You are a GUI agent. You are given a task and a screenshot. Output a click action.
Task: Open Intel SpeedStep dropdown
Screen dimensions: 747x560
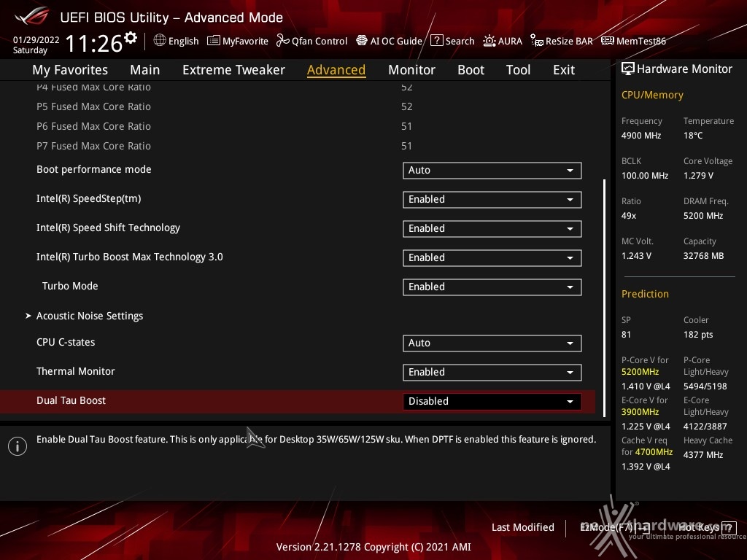[492, 200]
